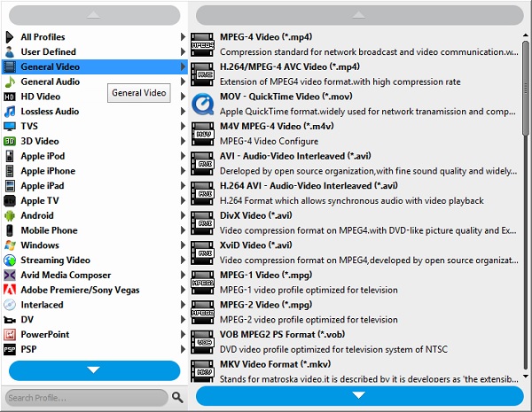Click the MOV QuickTime format icon

pyautogui.click(x=202, y=104)
